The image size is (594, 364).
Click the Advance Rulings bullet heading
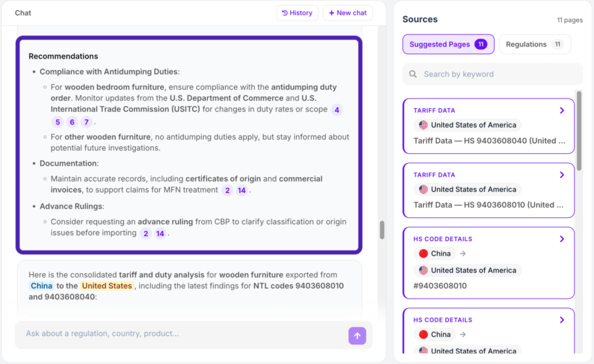[72, 206]
